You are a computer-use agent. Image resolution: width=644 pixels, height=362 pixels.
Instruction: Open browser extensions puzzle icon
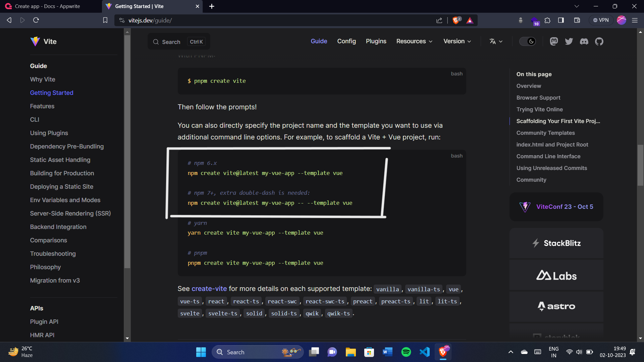pos(547,20)
